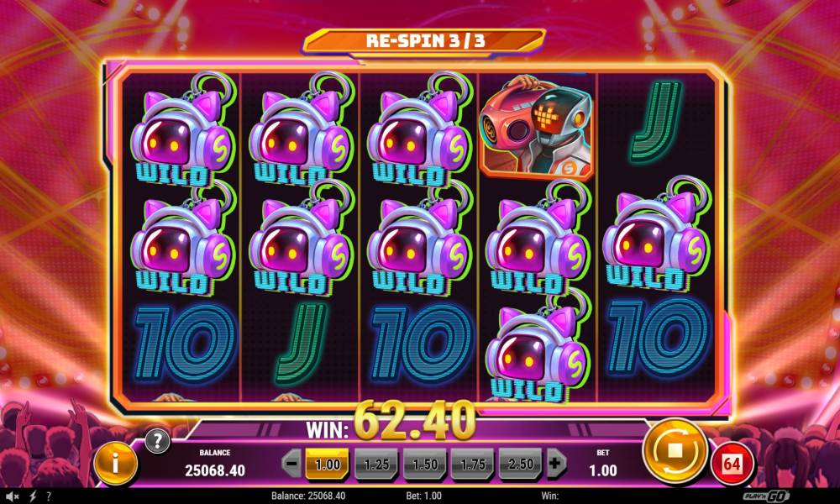This screenshot has height=504, width=840.
Task: Choose the 1.50 bet value
Action: click(424, 464)
